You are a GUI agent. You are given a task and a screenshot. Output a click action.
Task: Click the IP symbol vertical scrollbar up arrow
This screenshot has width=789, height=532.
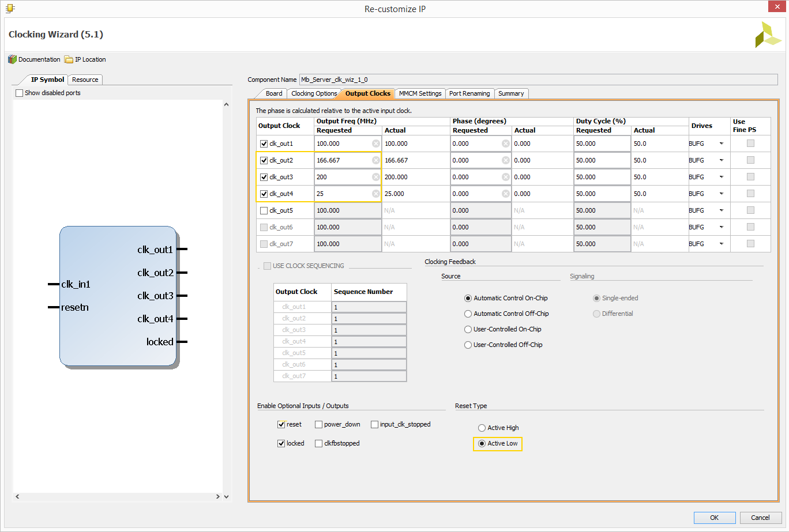coord(226,104)
